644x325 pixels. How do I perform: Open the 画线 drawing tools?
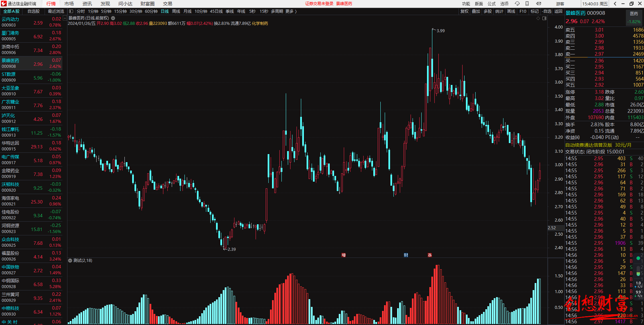(511, 11)
